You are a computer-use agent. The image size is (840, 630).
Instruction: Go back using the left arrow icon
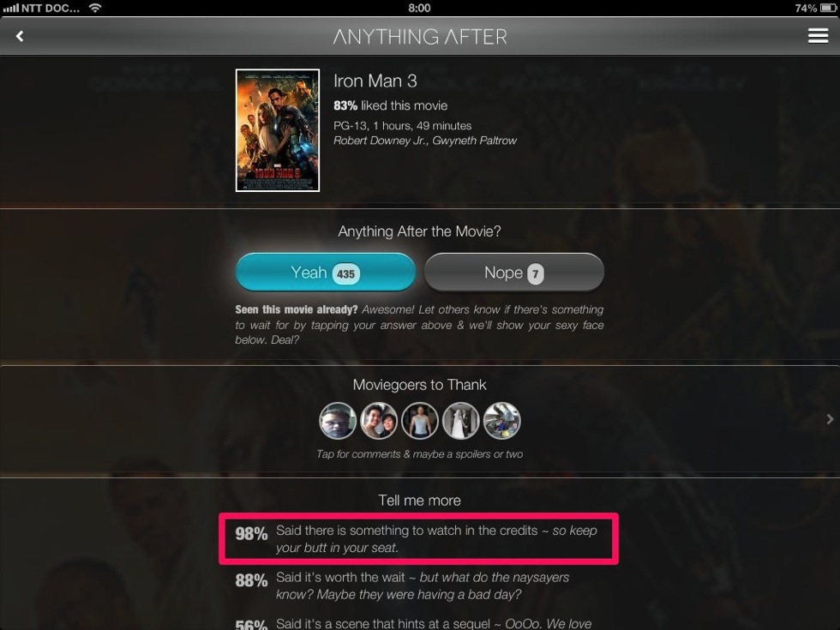20,36
